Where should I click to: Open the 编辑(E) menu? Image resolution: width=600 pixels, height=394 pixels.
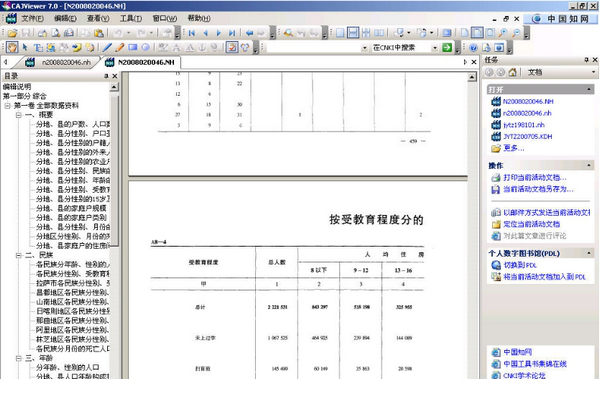click(x=65, y=18)
